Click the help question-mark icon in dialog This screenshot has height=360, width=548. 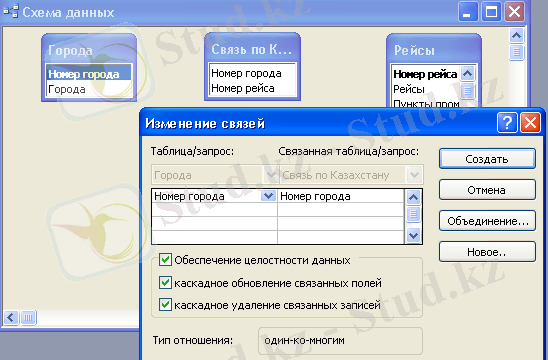point(507,123)
